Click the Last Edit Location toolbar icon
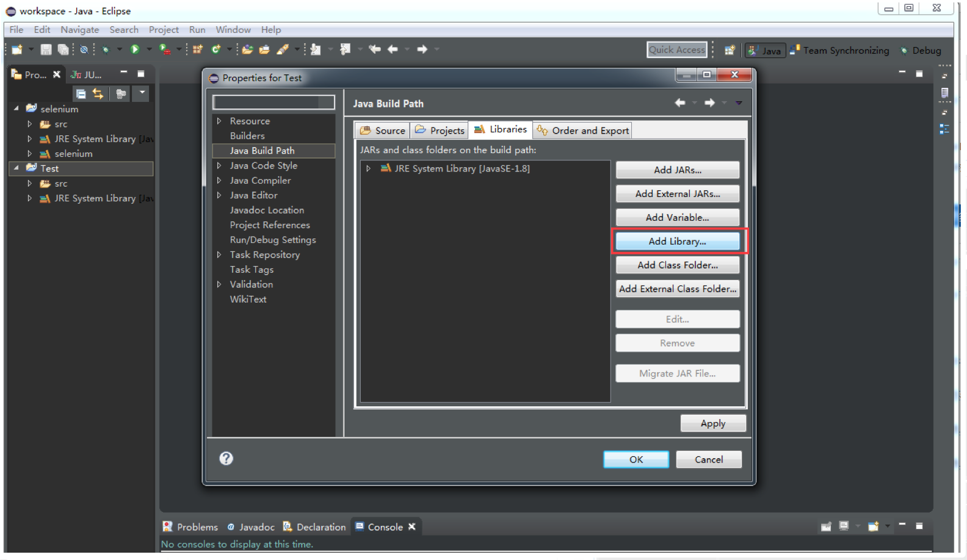 [375, 49]
